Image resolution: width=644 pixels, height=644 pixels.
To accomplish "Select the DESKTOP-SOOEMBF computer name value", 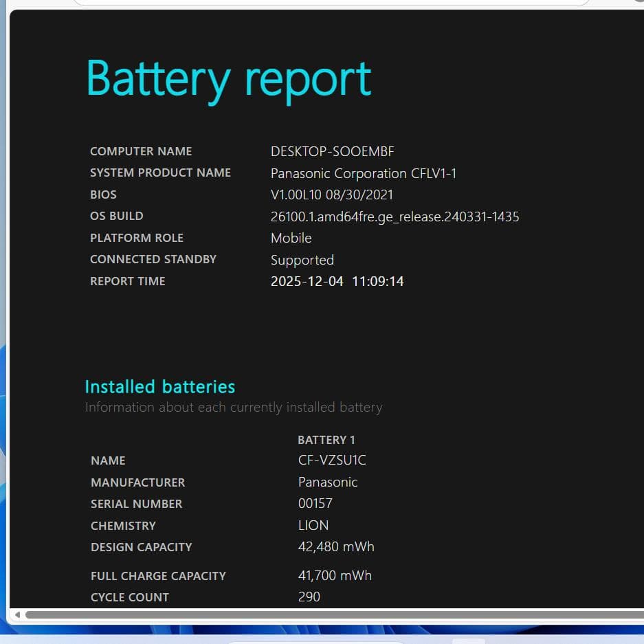I will (332, 151).
